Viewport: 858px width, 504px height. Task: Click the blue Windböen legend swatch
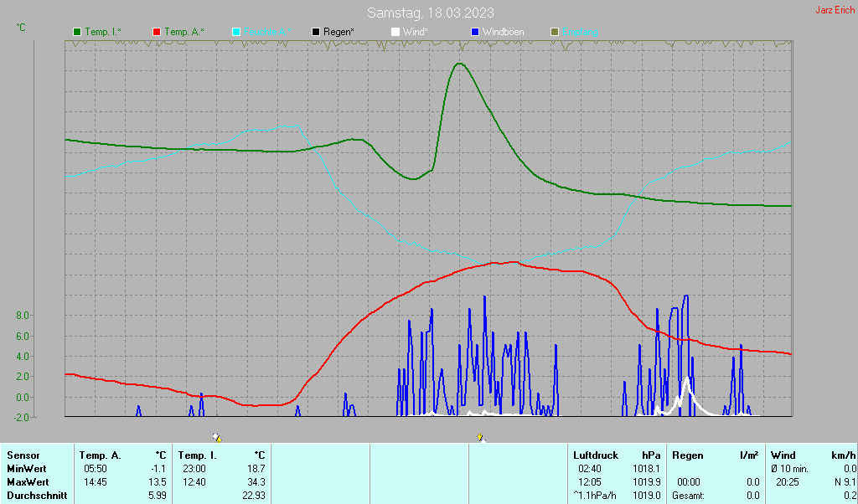(x=475, y=32)
